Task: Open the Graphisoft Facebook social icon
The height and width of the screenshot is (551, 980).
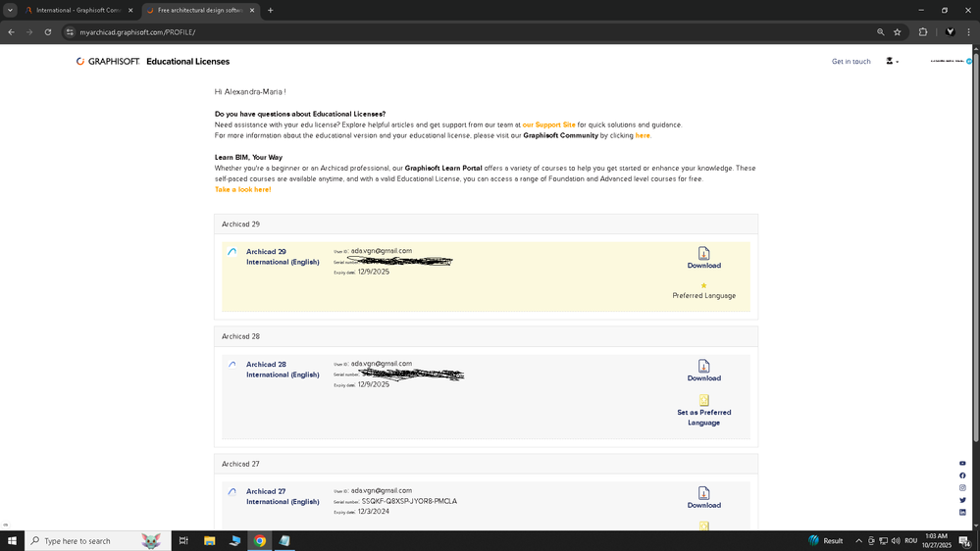Action: point(962,476)
